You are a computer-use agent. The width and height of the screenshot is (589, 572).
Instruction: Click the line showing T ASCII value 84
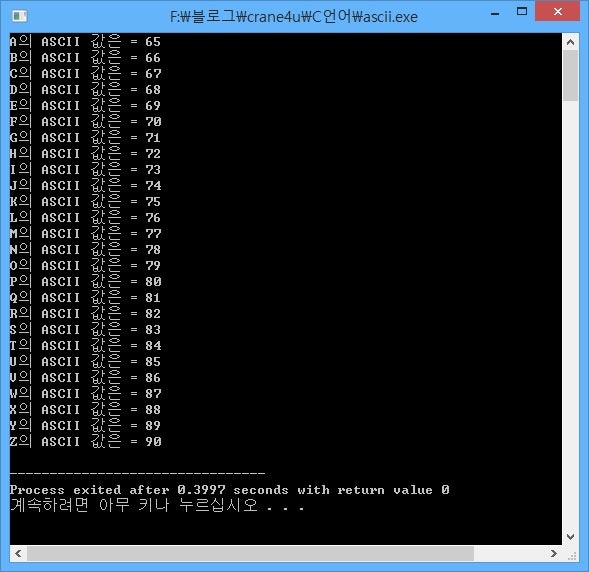point(86,345)
